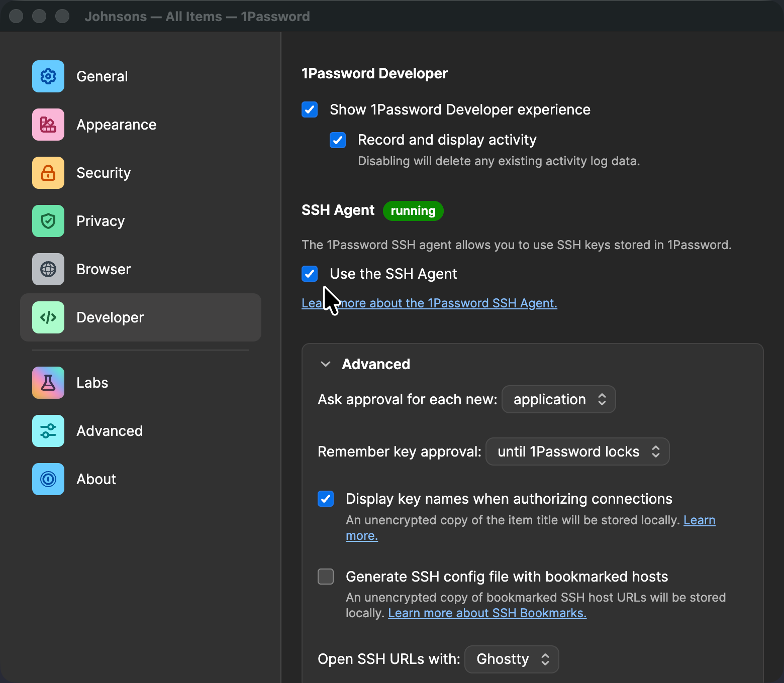Open Browser settings via globe icon
The width and height of the screenshot is (784, 683).
tap(48, 269)
